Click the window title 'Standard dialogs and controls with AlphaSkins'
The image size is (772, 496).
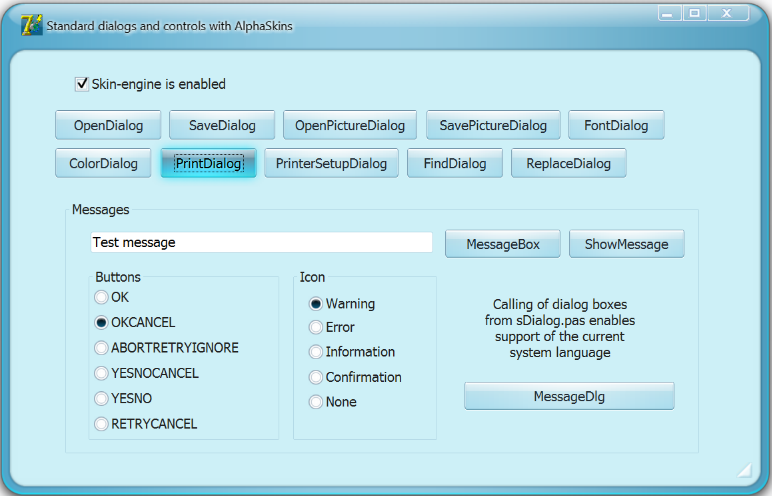(x=169, y=26)
